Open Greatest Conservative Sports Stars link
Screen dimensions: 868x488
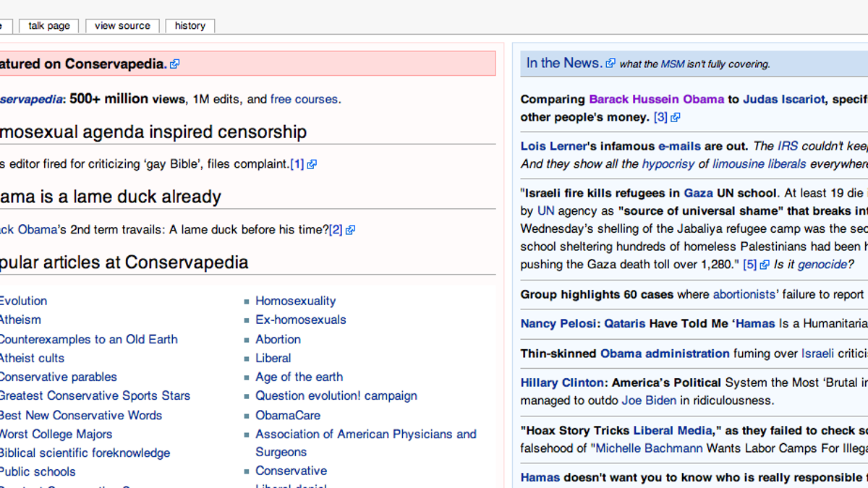tap(95, 395)
